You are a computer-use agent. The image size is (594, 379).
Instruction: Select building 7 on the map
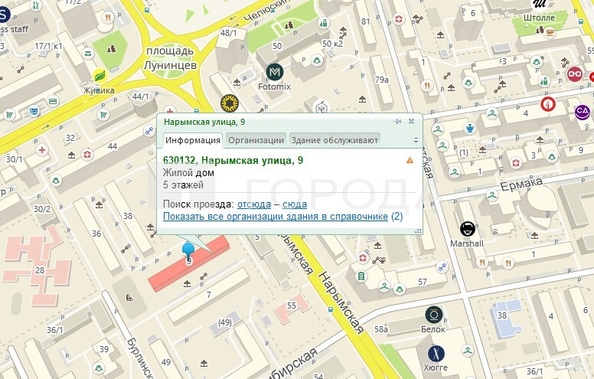[x=209, y=295]
